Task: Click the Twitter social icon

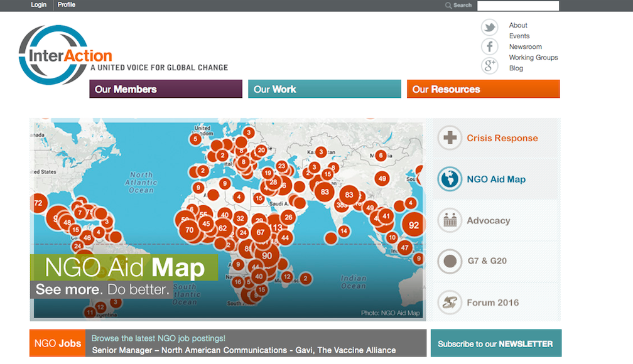Action: 489,27
